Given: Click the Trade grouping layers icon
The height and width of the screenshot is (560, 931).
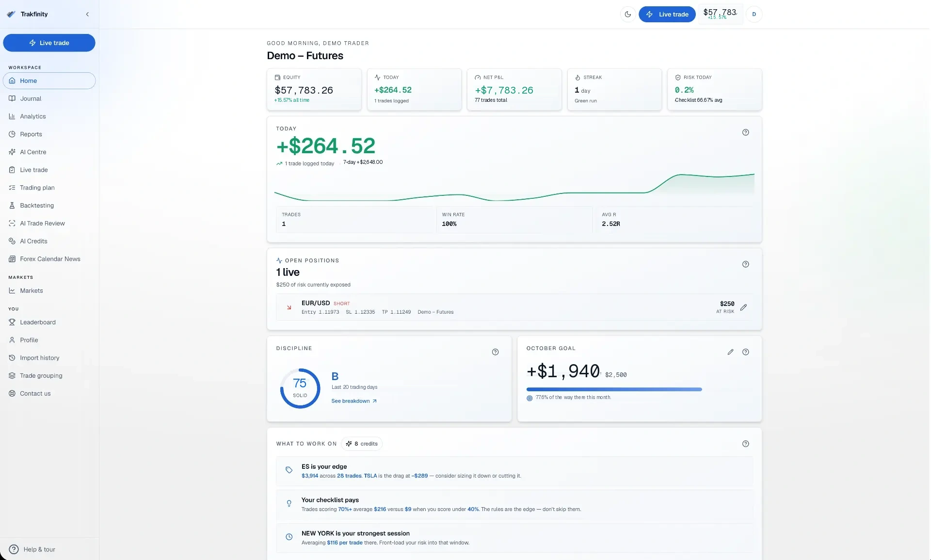Looking at the screenshot, I should [x=12, y=376].
